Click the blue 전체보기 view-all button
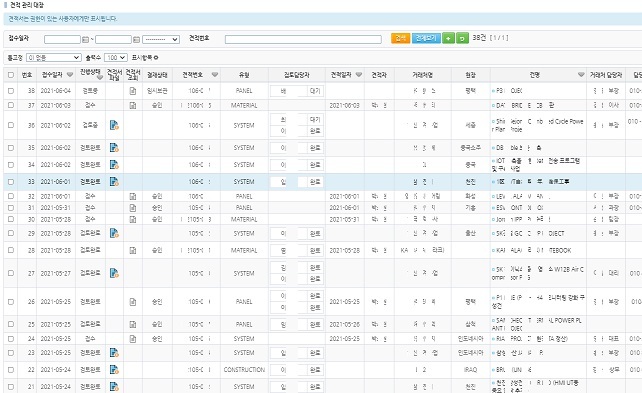 pyautogui.click(x=426, y=38)
